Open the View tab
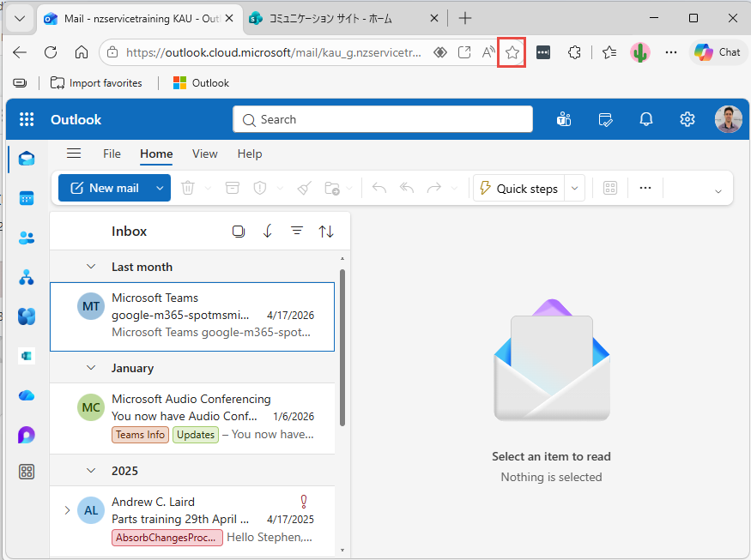Viewport: 751px width, 560px height. (x=205, y=154)
